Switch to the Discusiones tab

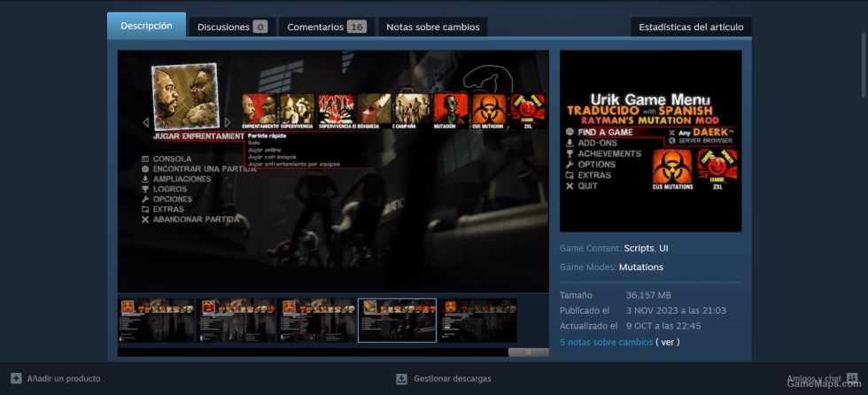tap(232, 27)
